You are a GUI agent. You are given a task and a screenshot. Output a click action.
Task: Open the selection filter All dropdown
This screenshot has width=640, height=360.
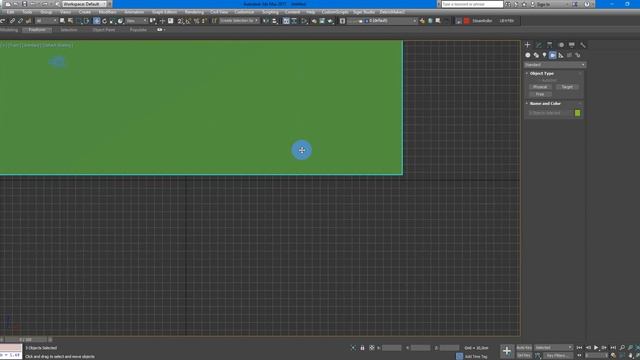click(46, 20)
